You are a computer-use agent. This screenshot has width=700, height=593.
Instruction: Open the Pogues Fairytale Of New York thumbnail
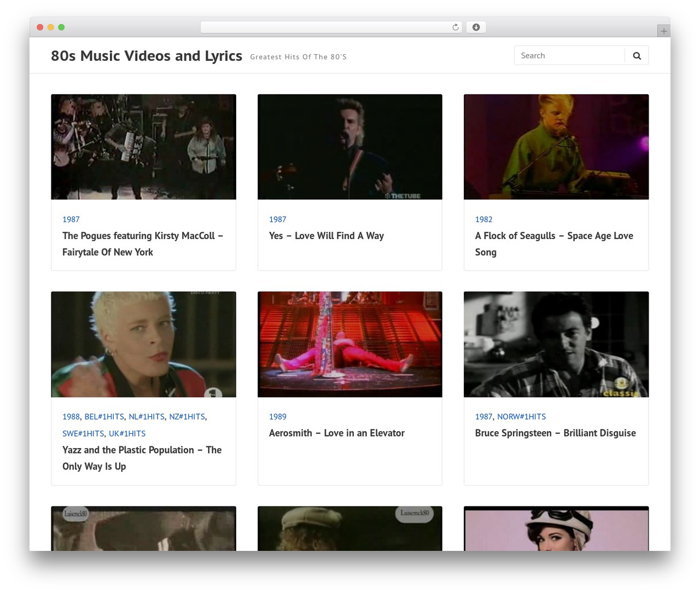144,147
